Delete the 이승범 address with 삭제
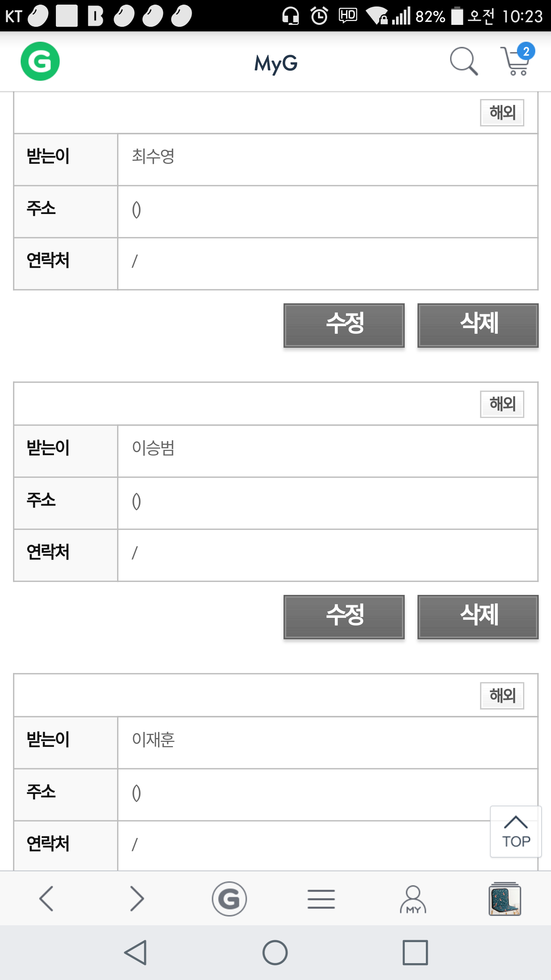This screenshot has width=551, height=980. coord(478,616)
